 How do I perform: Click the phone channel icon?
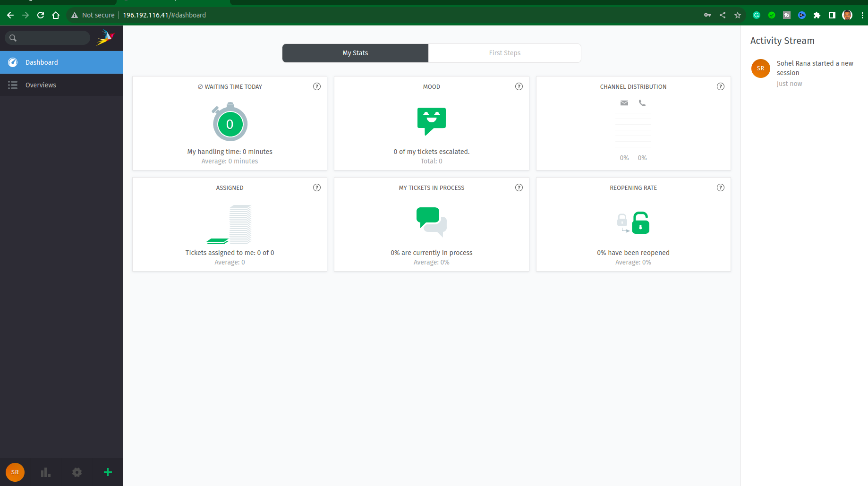coord(642,103)
